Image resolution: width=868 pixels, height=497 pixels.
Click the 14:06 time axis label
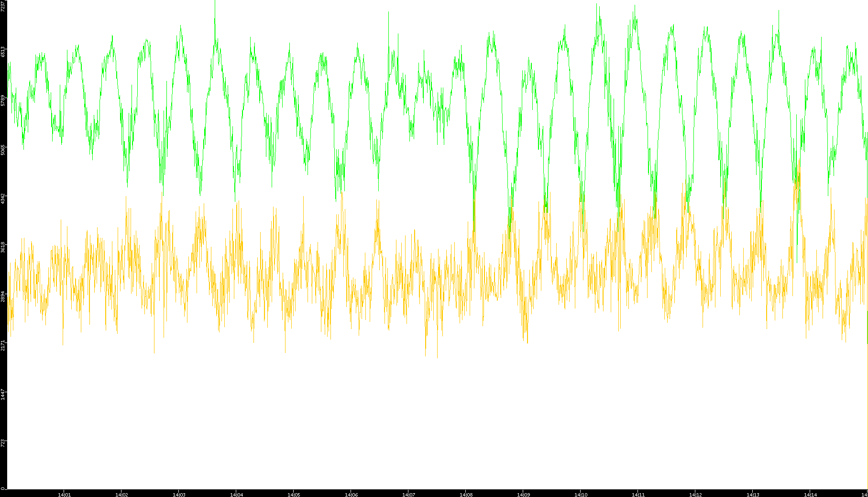351,494
